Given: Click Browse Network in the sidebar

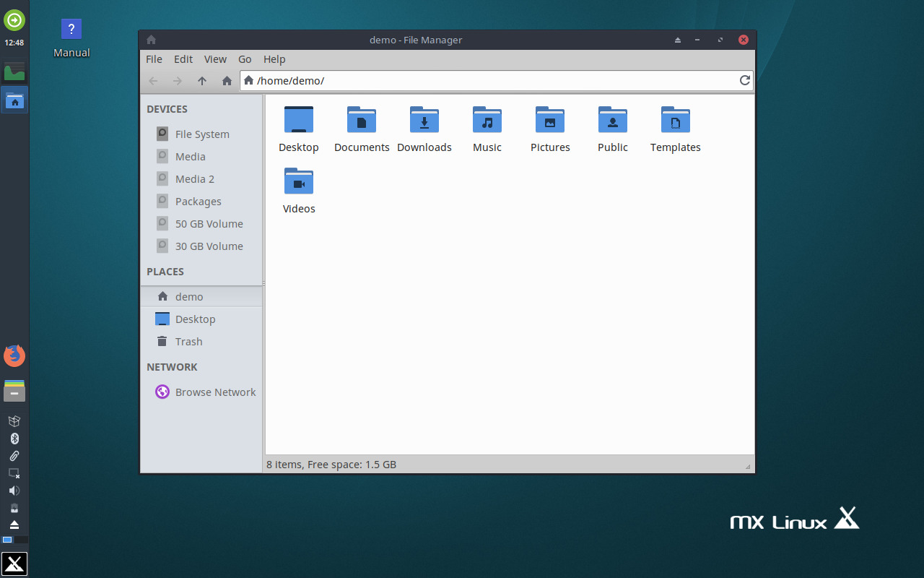Looking at the screenshot, I should pyautogui.click(x=215, y=392).
